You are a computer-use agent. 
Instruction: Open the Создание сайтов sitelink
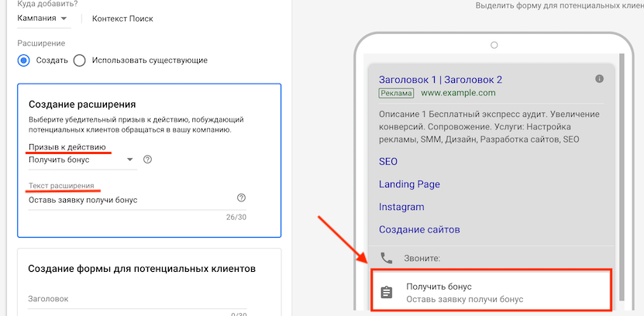419,229
